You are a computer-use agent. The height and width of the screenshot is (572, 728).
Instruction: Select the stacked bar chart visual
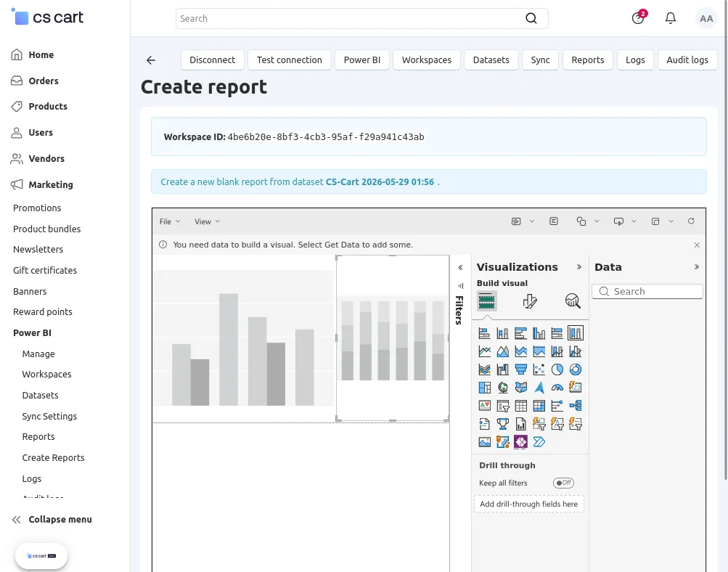484,333
